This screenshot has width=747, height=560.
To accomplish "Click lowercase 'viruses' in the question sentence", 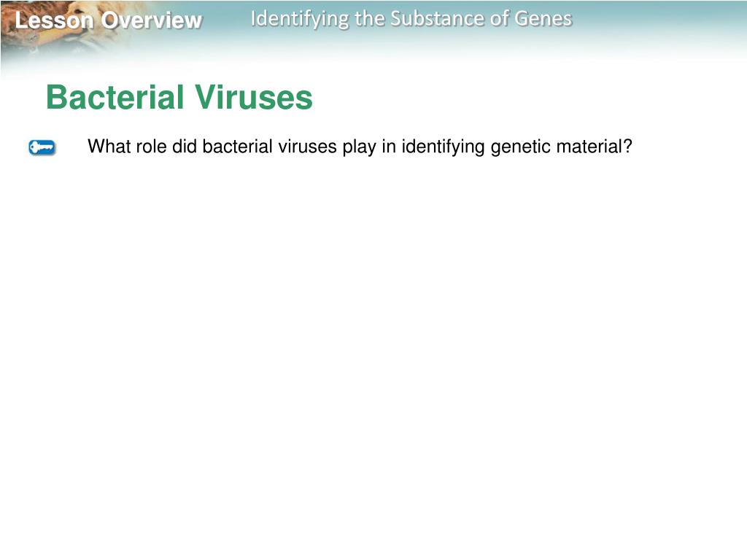I will [x=307, y=146].
